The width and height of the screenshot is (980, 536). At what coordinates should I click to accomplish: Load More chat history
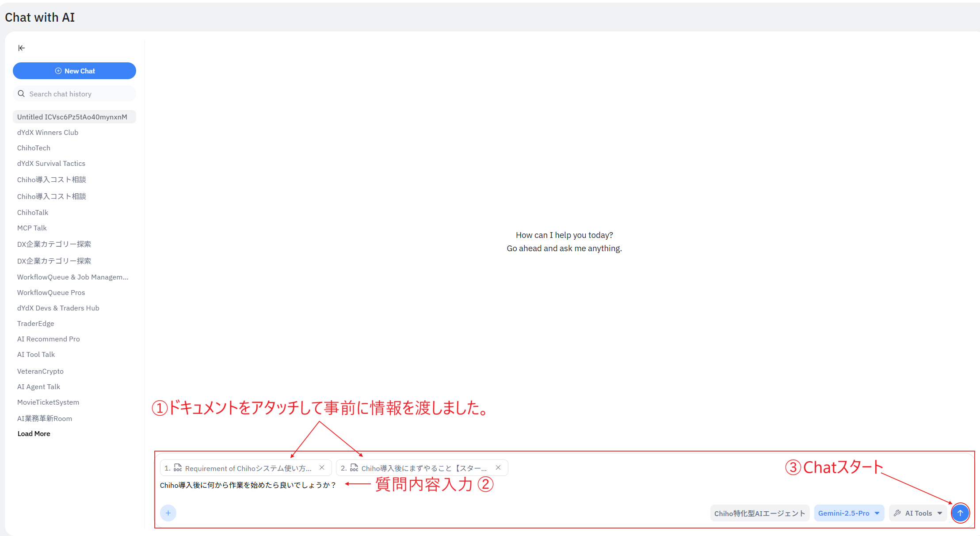[x=34, y=433]
